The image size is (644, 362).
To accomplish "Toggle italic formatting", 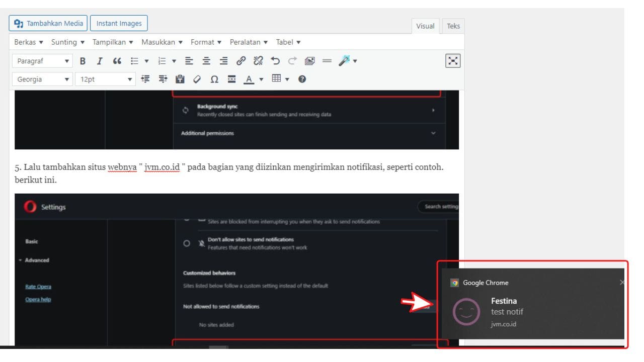I will (100, 61).
